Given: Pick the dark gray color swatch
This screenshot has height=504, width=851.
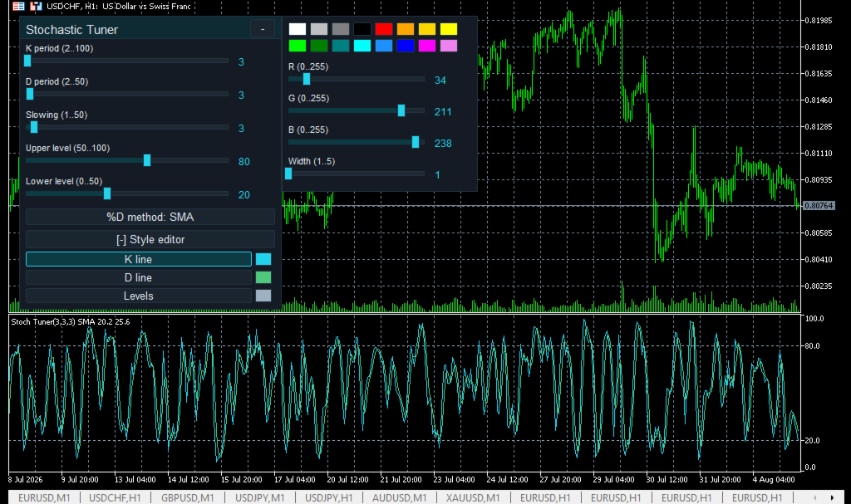Looking at the screenshot, I should [341, 29].
